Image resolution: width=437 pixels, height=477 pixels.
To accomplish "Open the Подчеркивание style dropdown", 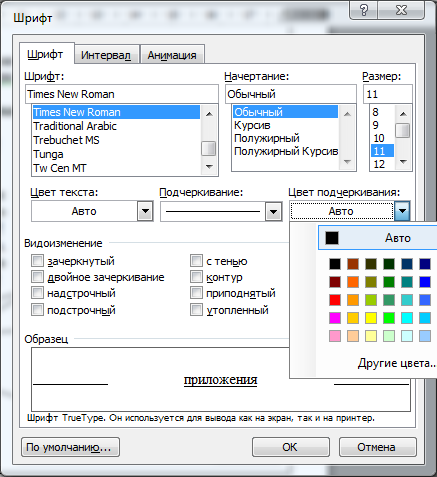I will click(x=273, y=212).
